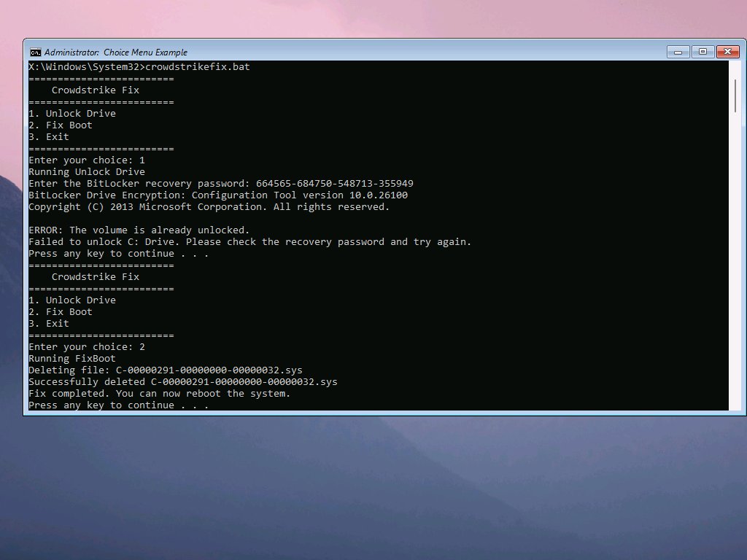
Task: Click the 'Successfully deleted' sys file line
Action: click(x=183, y=382)
